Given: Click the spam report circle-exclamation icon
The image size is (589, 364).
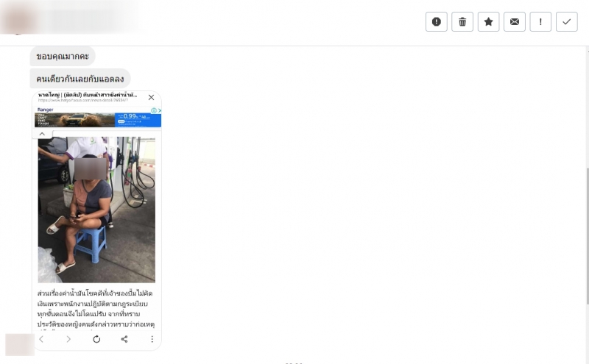Looking at the screenshot, I should (436, 22).
